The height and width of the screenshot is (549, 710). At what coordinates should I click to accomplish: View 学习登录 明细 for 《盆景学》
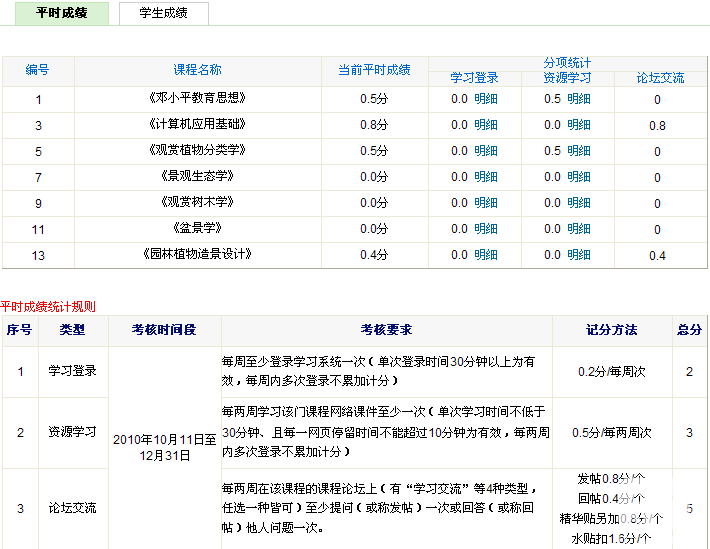(x=486, y=229)
